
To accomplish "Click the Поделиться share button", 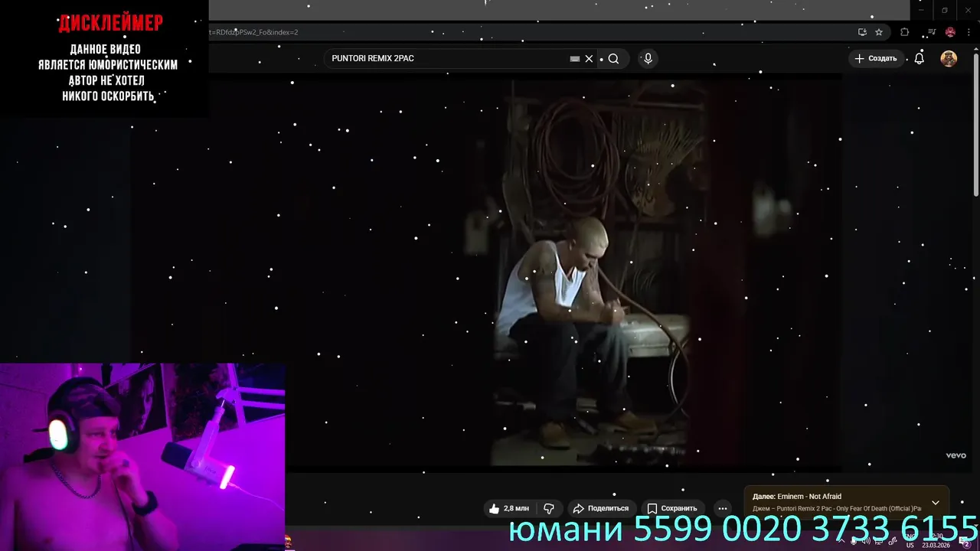I will pos(601,508).
